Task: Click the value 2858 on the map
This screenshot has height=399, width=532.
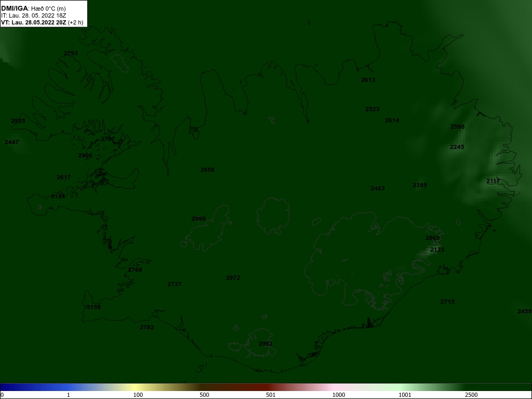Action: 207,170
